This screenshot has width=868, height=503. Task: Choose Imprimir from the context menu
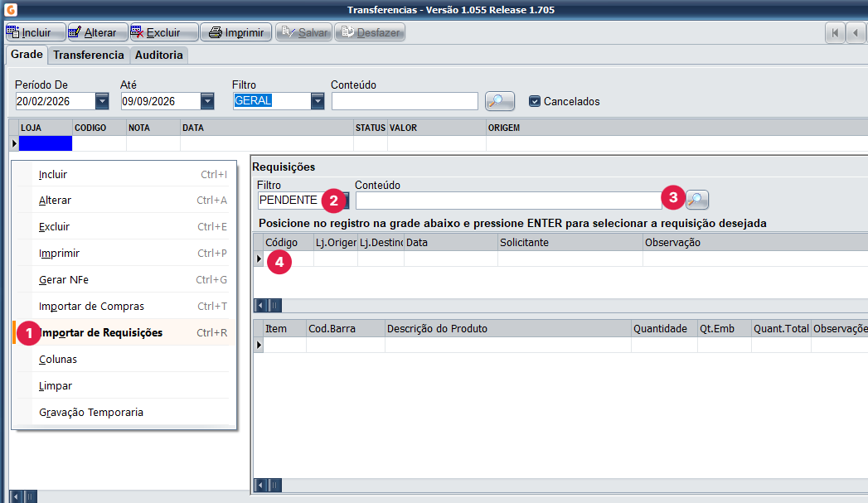[124, 254]
